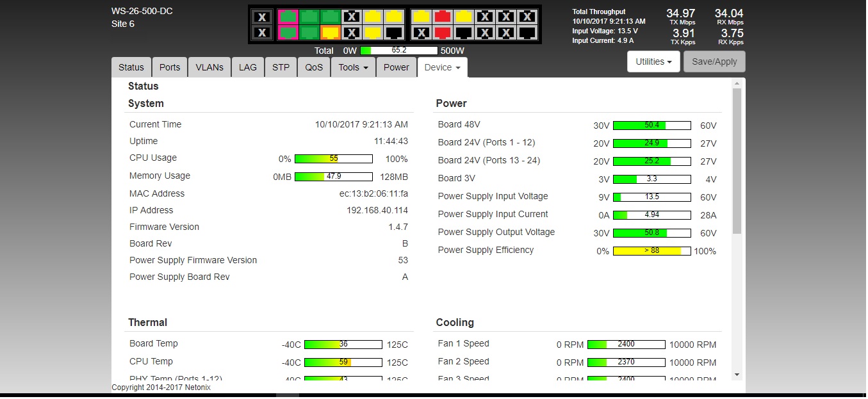Image resolution: width=868 pixels, height=399 pixels.
Task: Click the Total power usage bar
Action: coord(398,51)
